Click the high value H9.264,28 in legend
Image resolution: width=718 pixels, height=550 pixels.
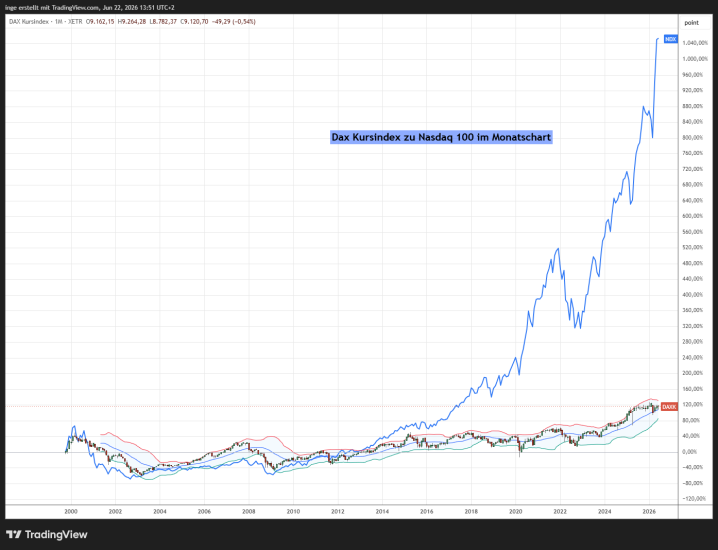coord(132,22)
